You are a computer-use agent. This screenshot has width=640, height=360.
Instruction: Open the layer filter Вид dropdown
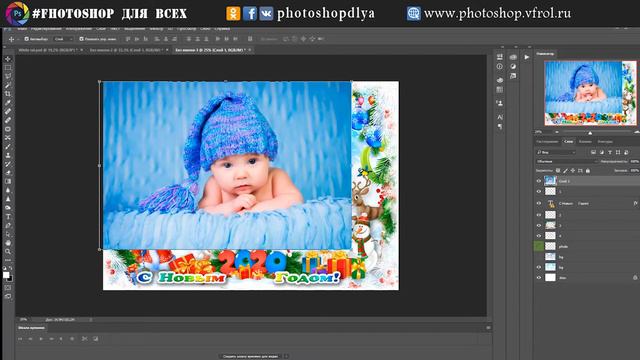pos(556,152)
